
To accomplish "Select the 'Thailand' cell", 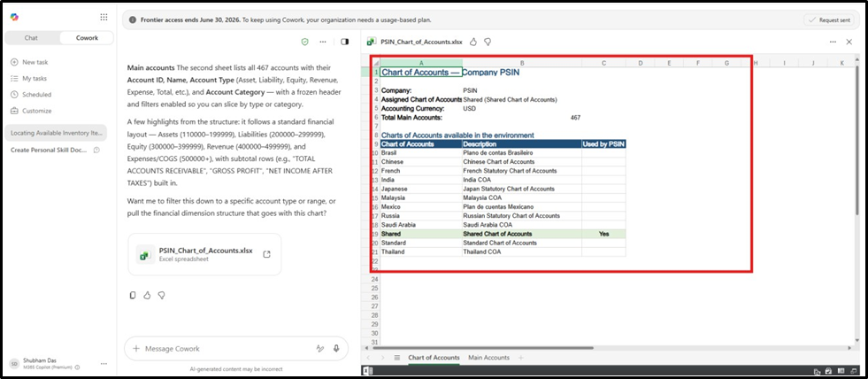I will (421, 252).
